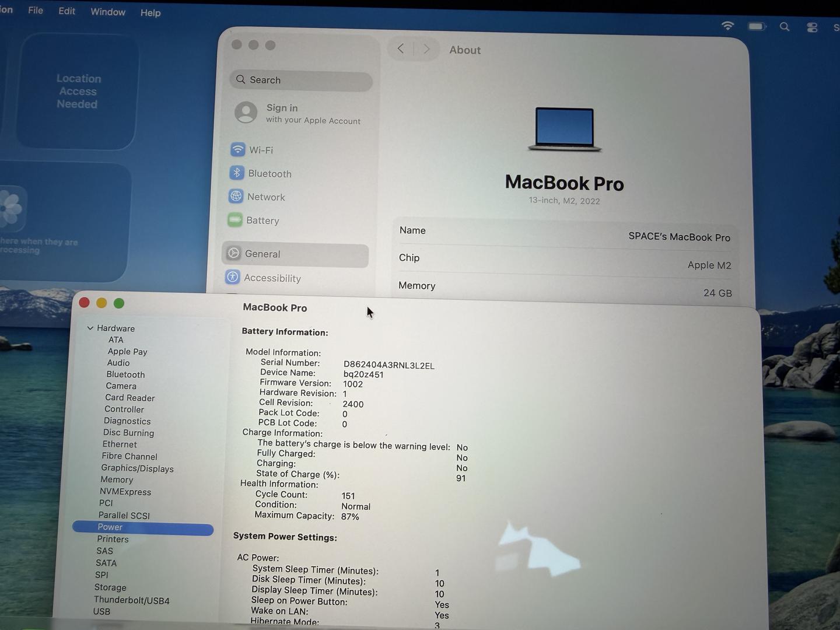Click the General gear icon
The image size is (840, 630).
pyautogui.click(x=234, y=253)
